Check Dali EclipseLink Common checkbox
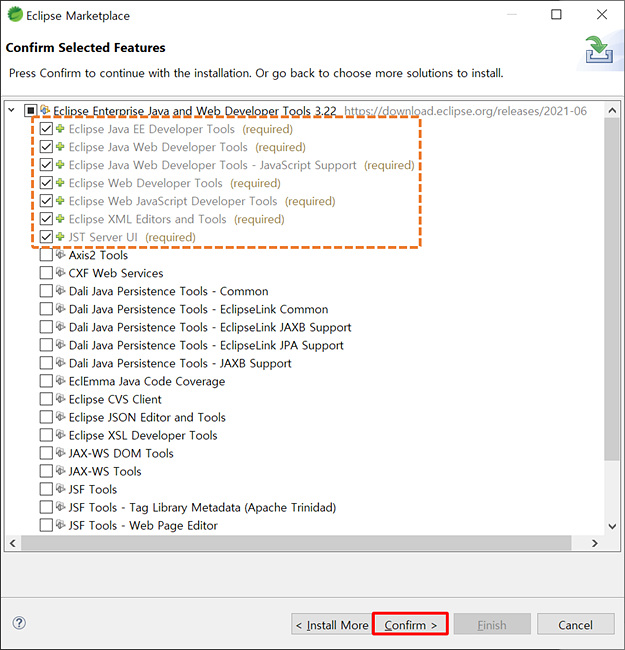The image size is (625, 650). [x=46, y=309]
